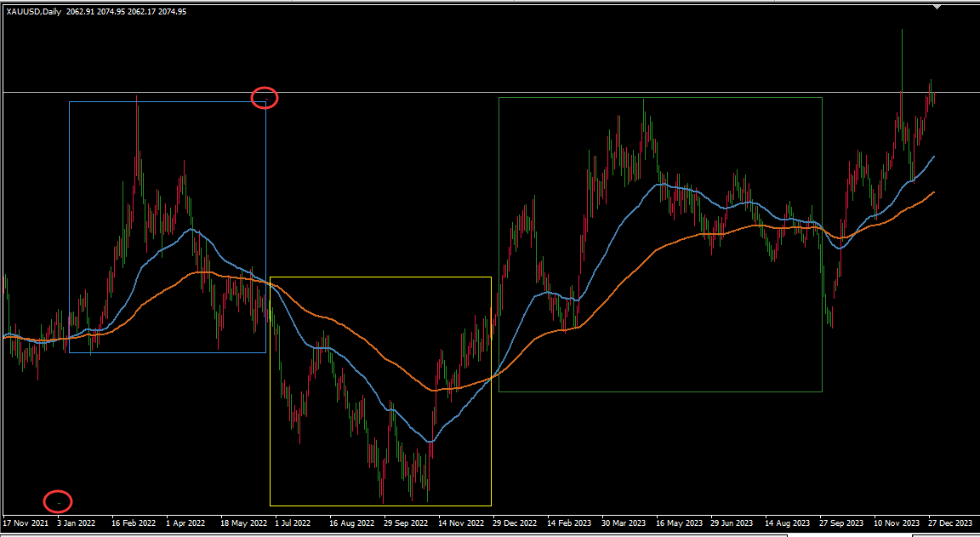Click the 16 Aug 2022 date label
980x537 pixels.
click(350, 522)
